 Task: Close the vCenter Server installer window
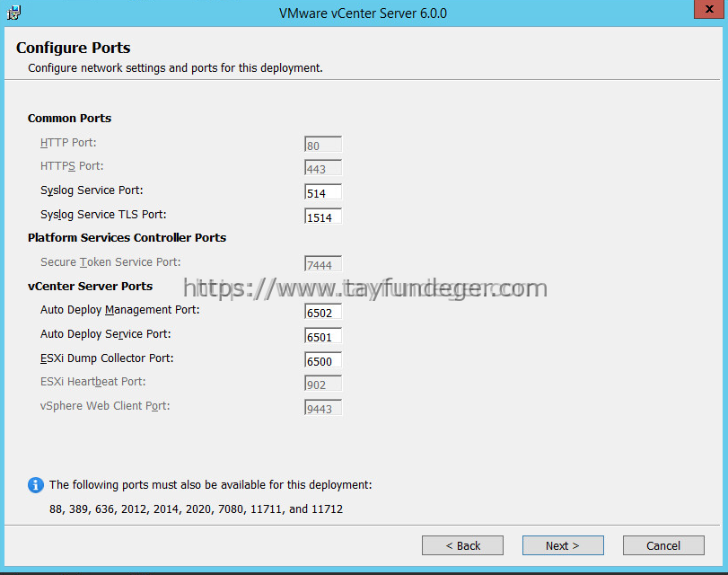[x=709, y=9]
